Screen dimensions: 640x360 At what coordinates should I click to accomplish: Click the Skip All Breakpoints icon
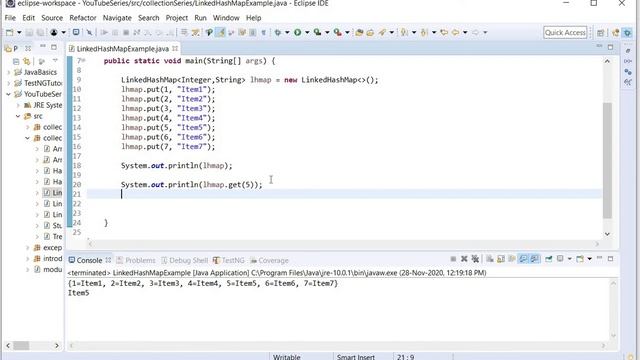click(x=89, y=32)
